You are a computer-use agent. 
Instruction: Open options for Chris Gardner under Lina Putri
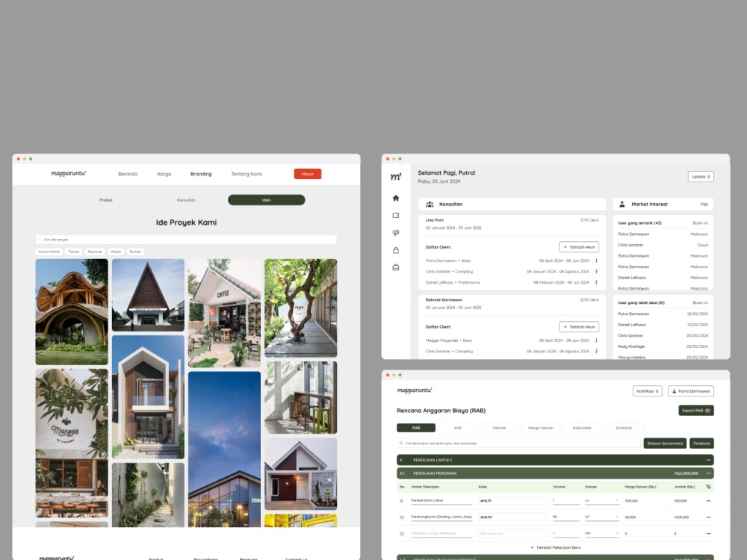[596, 272]
